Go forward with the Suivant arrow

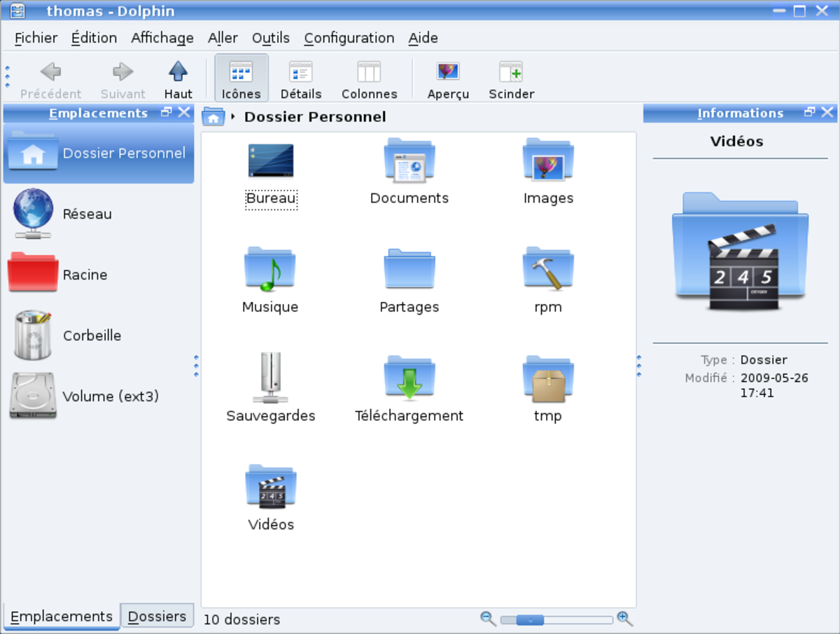coord(122,79)
